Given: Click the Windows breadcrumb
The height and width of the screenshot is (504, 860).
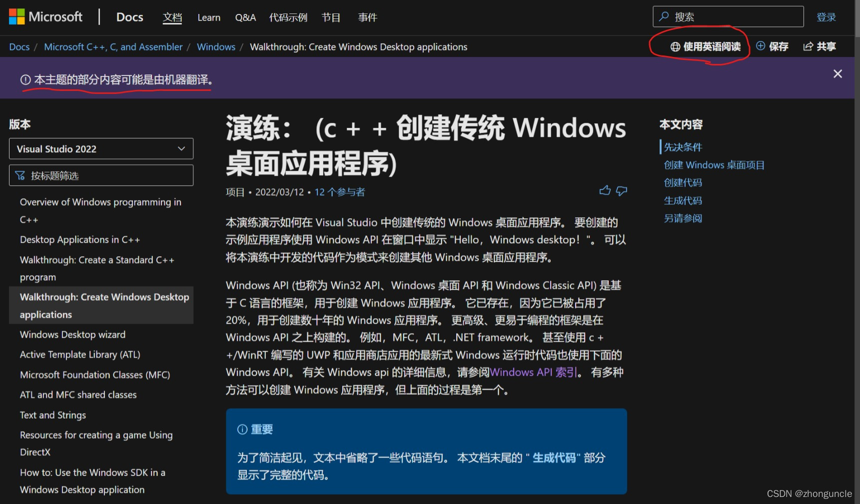Looking at the screenshot, I should click(x=216, y=46).
